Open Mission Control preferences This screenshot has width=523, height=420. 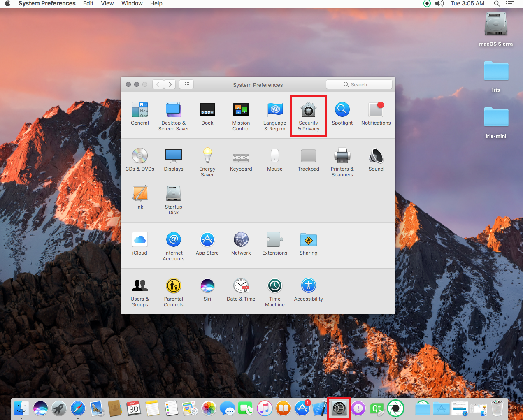[241, 116]
